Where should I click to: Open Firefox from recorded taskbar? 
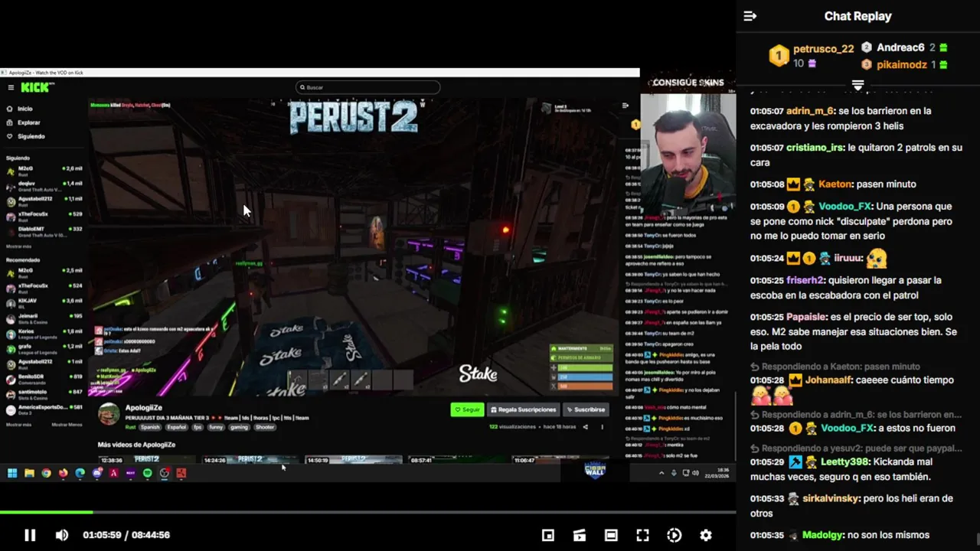click(x=63, y=473)
